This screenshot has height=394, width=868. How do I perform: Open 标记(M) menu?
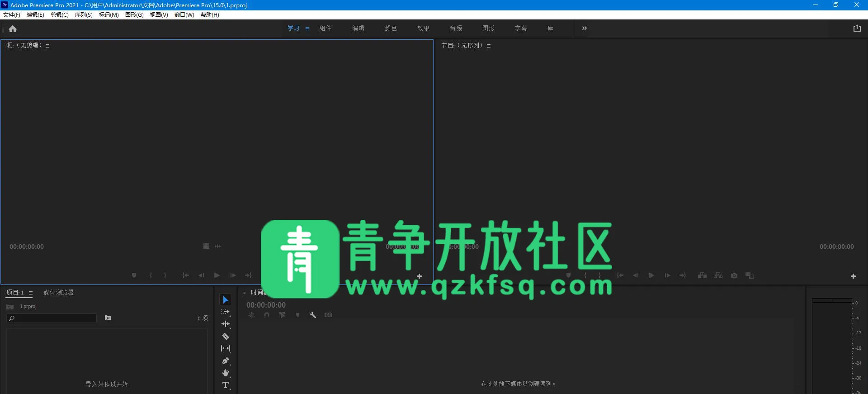109,15
